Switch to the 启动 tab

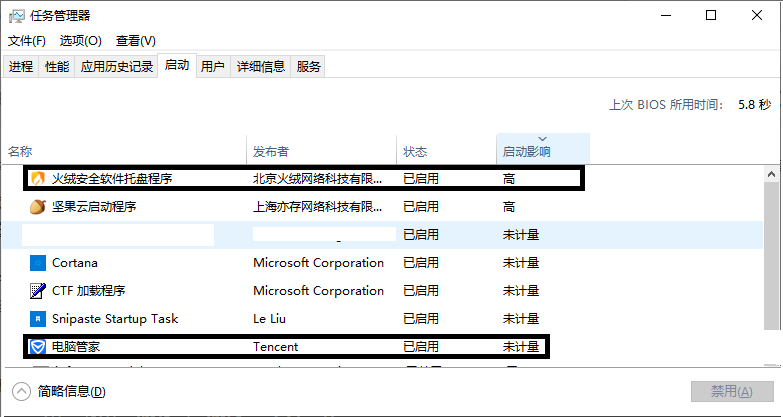tap(177, 65)
